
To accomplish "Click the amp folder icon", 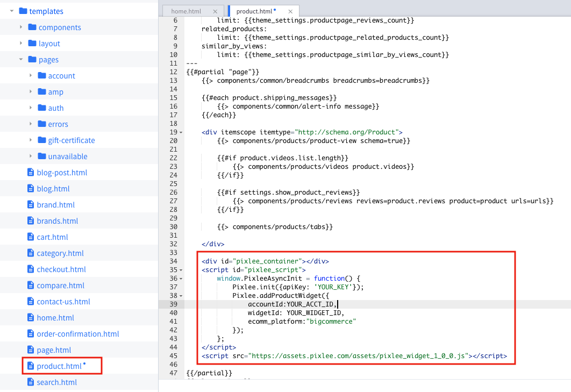I will pos(42,91).
